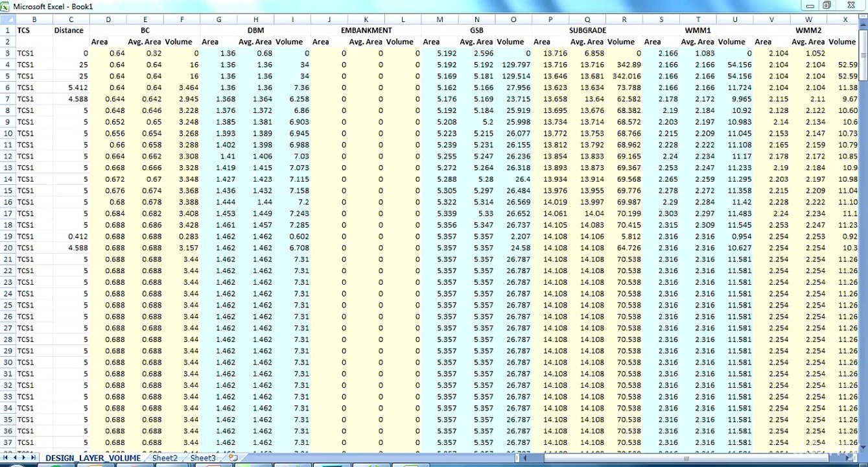The width and height of the screenshot is (868, 467).
Task: Open the Sheet3 tab
Action: 202,458
